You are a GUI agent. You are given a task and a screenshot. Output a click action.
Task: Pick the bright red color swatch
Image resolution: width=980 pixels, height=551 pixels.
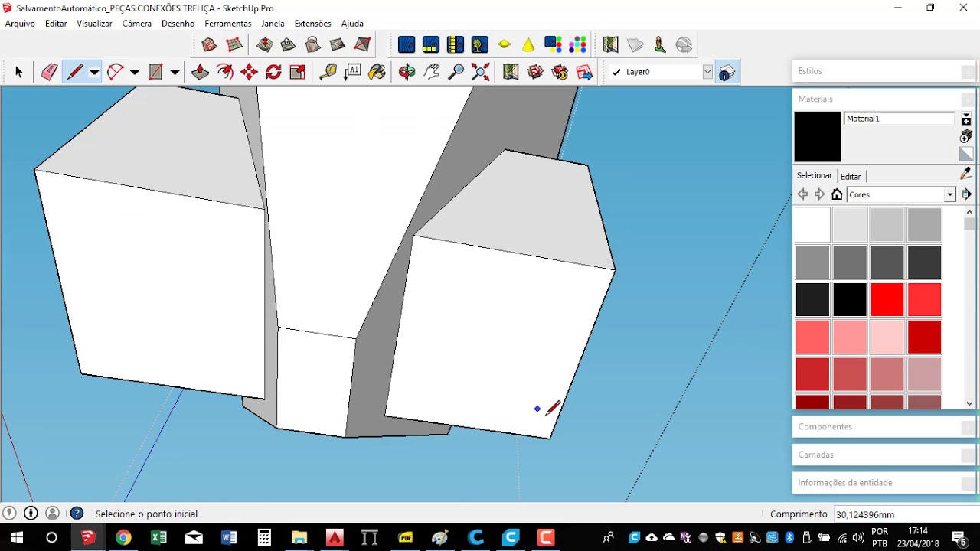tap(887, 300)
